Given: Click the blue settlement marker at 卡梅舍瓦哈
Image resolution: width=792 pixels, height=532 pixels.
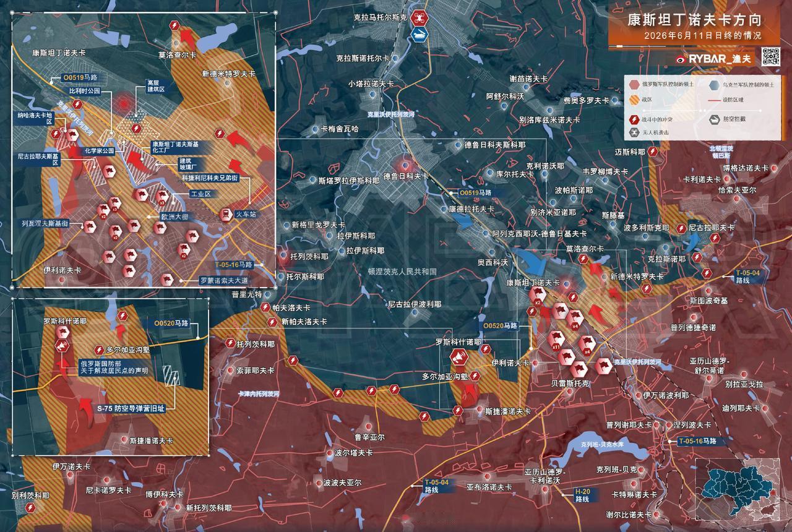Looking at the screenshot, I should point(316,129).
